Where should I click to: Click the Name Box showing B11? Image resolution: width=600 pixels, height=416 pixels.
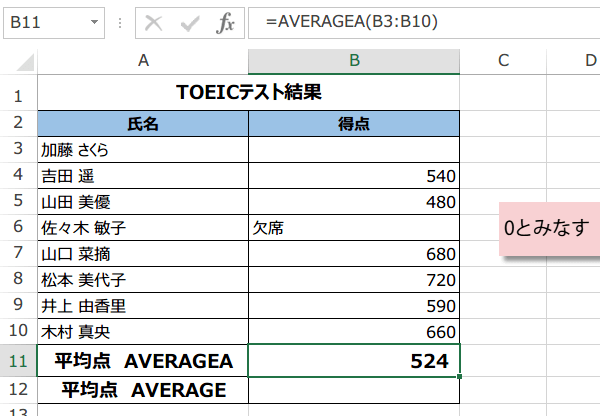54,23
